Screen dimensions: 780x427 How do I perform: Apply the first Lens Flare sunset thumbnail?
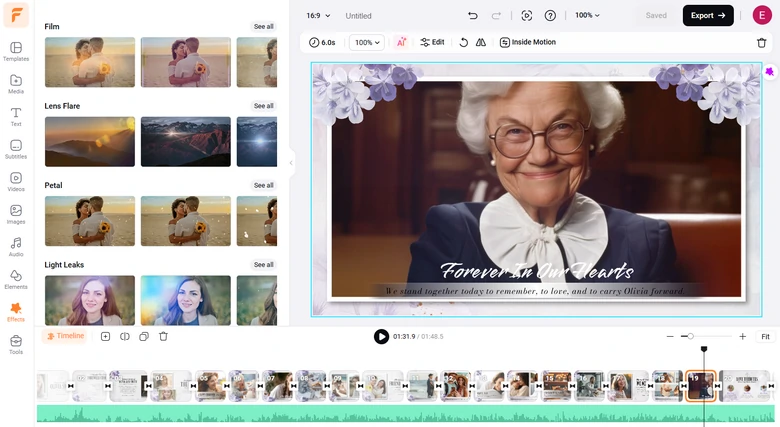coord(90,142)
